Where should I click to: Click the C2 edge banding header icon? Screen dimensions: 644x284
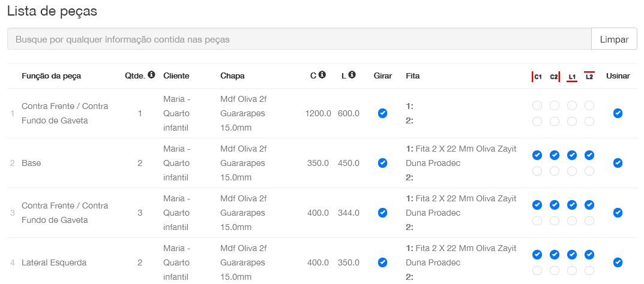pos(555,77)
